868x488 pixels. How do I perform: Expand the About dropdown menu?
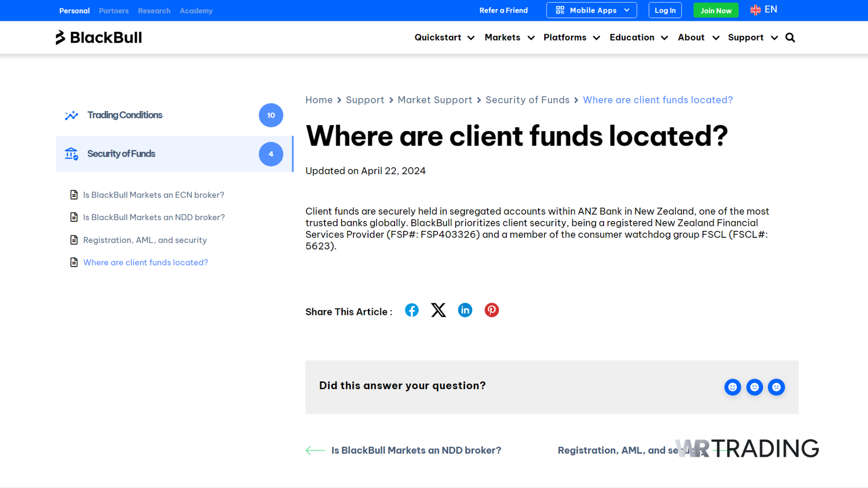coord(698,38)
